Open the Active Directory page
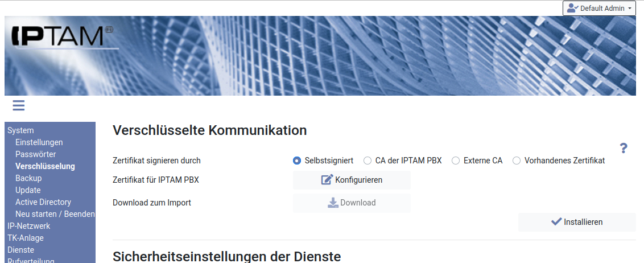This screenshot has width=644, height=263. (x=43, y=202)
